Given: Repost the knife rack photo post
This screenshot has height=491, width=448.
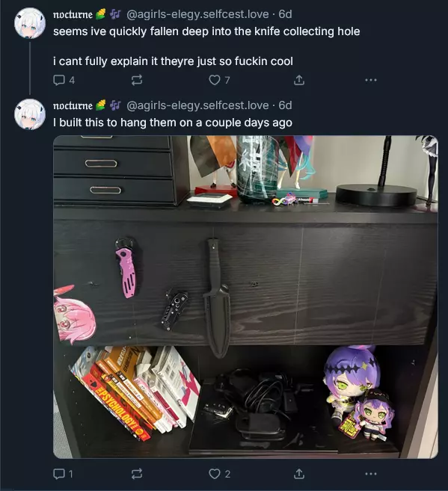Looking at the screenshot, I should point(137,474).
